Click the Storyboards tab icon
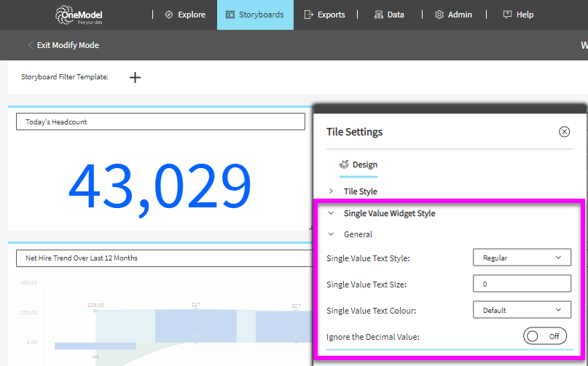 (x=230, y=15)
